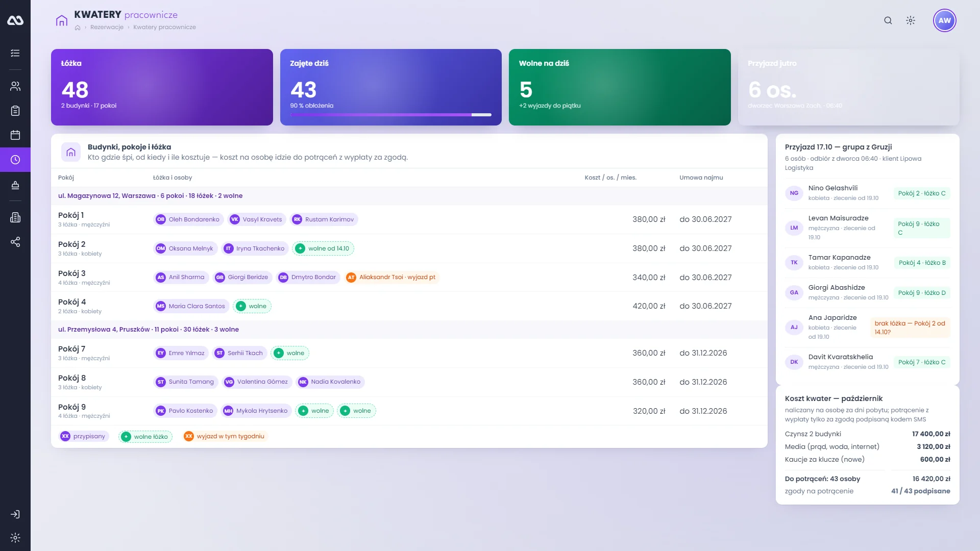This screenshot has height=551, width=980.
Task: Click the logout arrow icon in the sidebar
Action: (x=15, y=514)
